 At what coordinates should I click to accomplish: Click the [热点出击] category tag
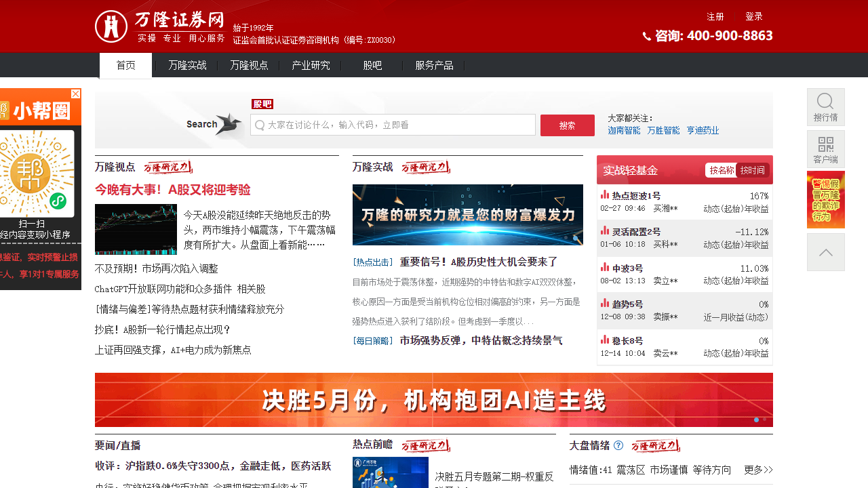click(373, 262)
